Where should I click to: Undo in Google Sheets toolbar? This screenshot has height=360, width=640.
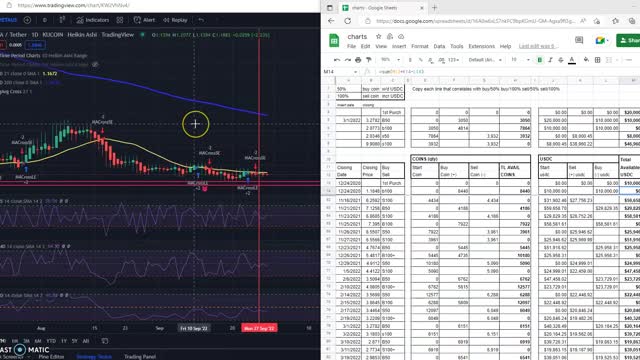pos(337,60)
